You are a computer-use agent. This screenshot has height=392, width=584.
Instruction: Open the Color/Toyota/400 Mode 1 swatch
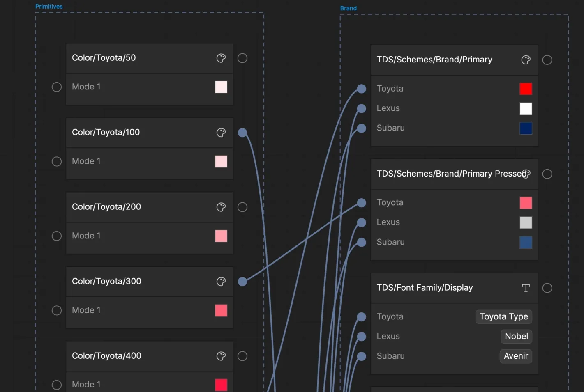coord(221,385)
